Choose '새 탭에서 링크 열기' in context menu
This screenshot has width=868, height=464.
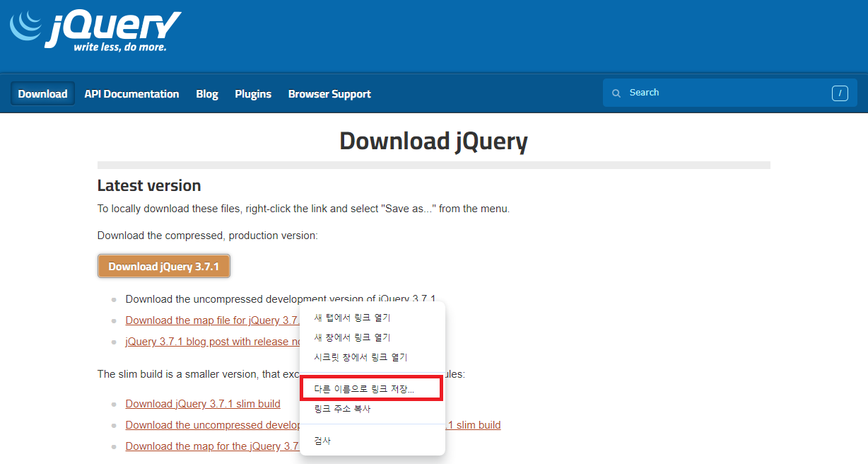click(373, 318)
